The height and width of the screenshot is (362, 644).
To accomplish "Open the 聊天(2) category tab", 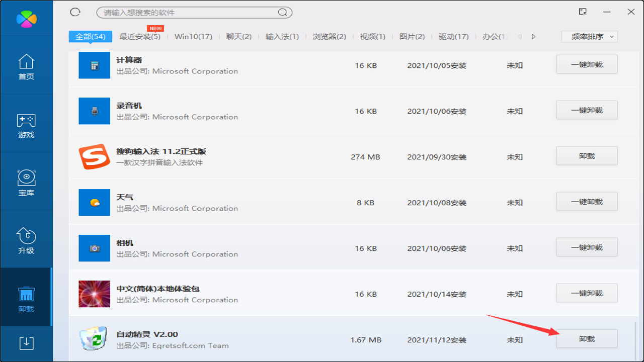I will coord(239,37).
